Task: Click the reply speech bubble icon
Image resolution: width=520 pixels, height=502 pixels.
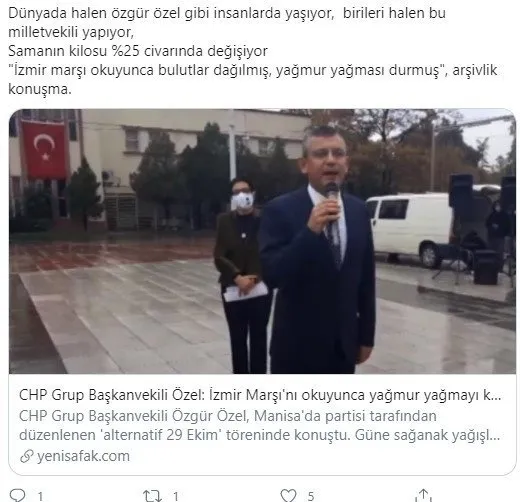Action: [18, 495]
